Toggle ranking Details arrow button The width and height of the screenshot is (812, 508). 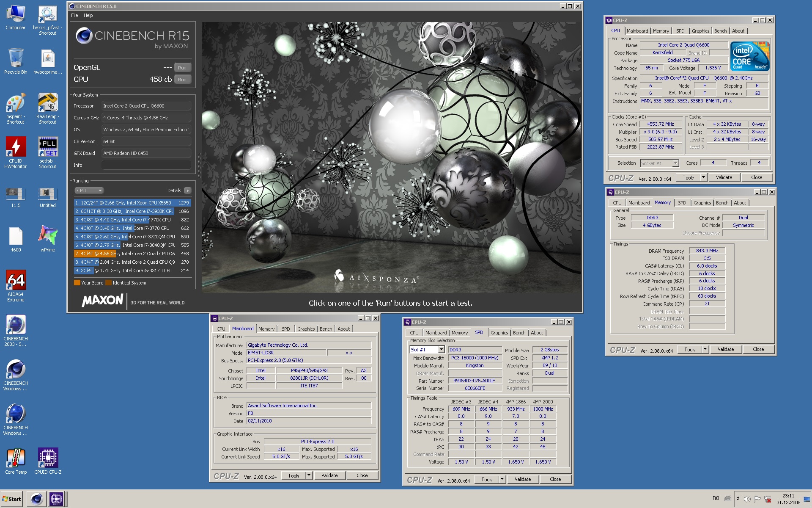click(x=188, y=190)
